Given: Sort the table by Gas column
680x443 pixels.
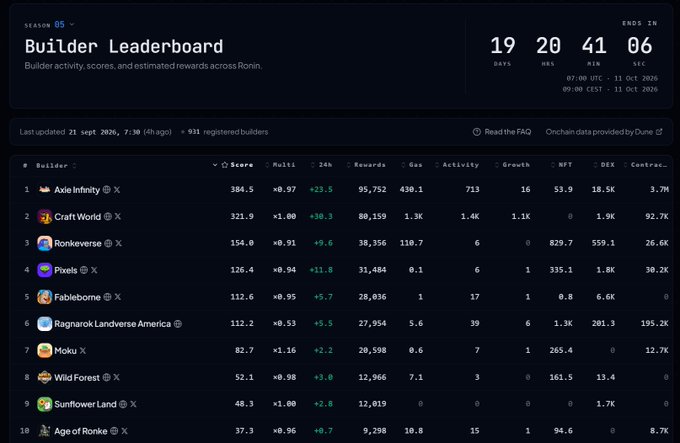Looking at the screenshot, I should pyautogui.click(x=412, y=165).
